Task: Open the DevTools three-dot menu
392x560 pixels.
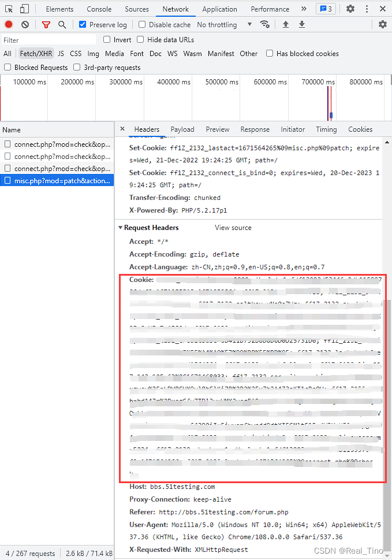Action: click(367, 9)
